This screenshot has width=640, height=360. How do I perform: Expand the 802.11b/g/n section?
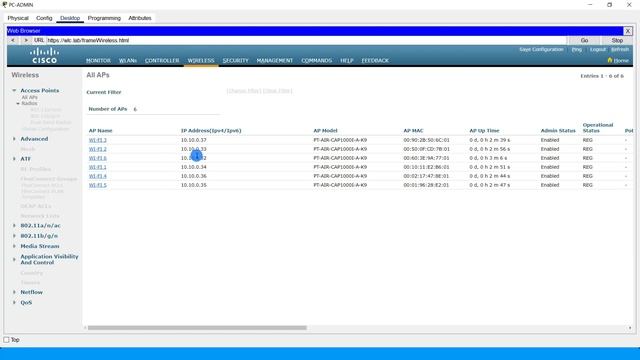(14, 236)
